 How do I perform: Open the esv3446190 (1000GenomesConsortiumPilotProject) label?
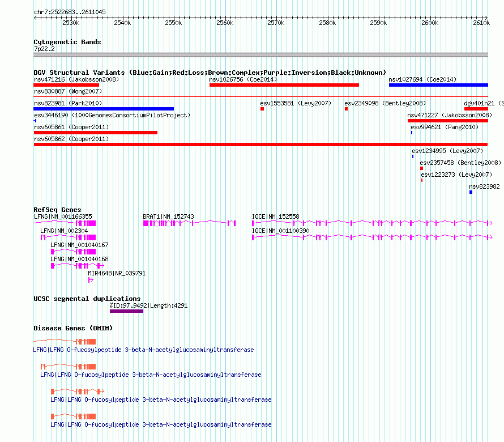112,115
